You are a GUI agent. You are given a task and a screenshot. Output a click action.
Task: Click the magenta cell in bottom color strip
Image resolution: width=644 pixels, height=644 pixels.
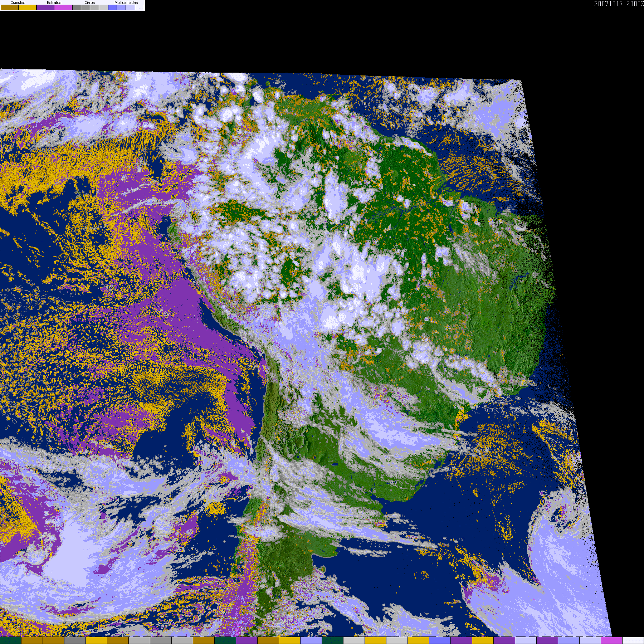click(612, 640)
